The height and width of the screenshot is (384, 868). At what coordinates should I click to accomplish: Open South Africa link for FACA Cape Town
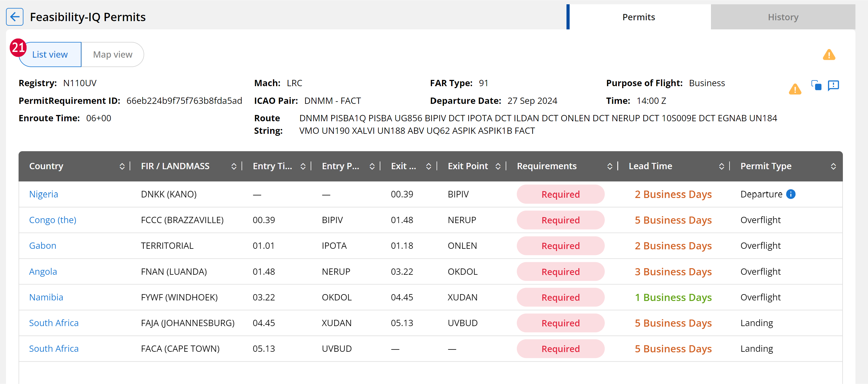click(54, 349)
